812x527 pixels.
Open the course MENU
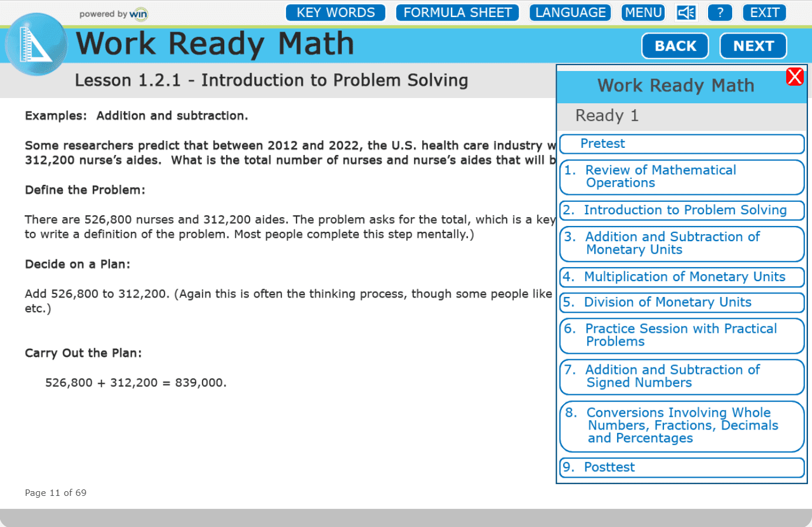[642, 12]
